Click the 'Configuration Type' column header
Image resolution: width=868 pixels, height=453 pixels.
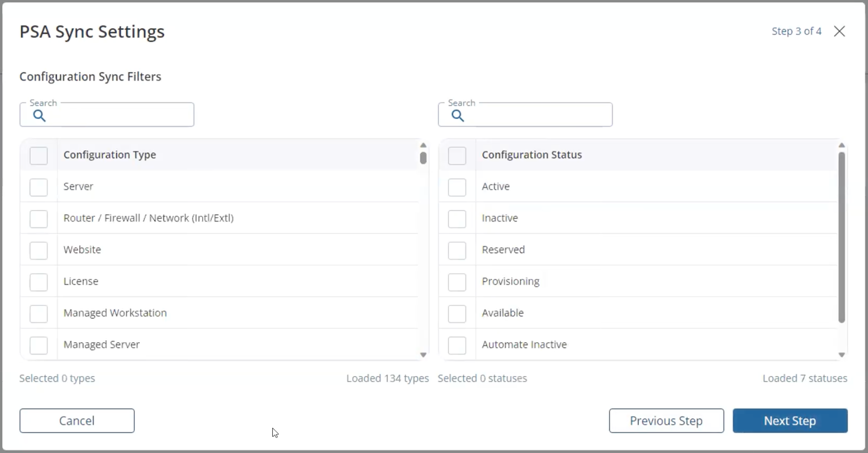coord(110,155)
